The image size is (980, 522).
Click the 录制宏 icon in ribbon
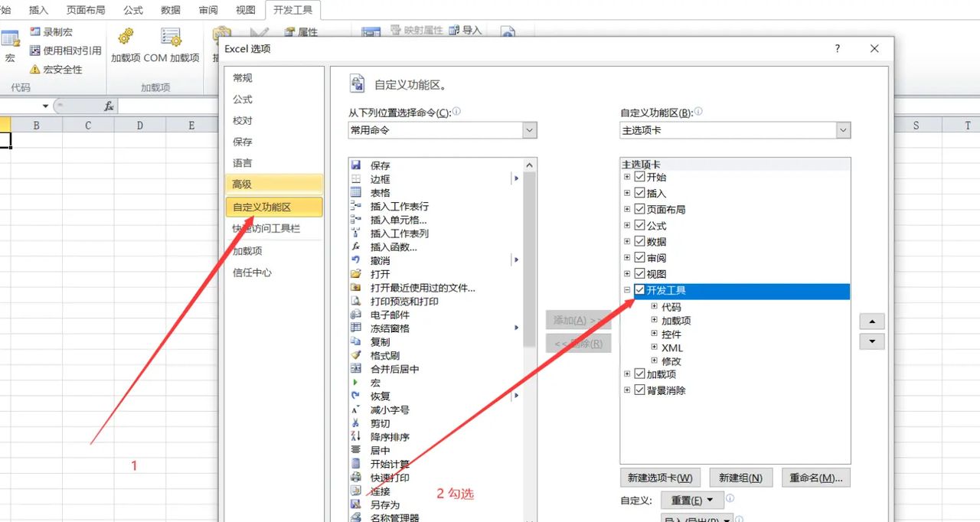[34, 32]
